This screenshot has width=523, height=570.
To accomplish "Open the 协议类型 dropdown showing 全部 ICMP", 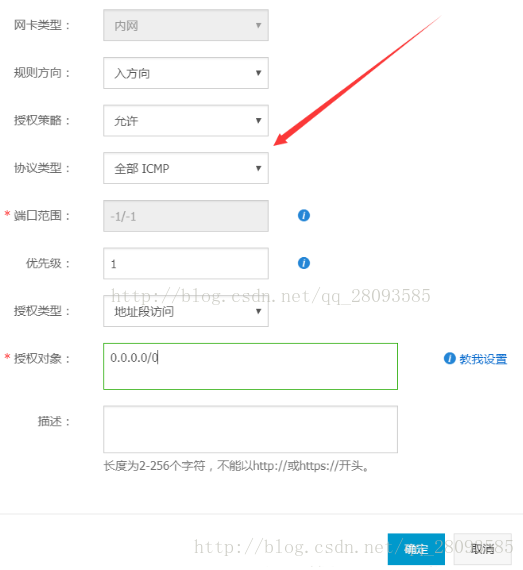I will [186, 168].
